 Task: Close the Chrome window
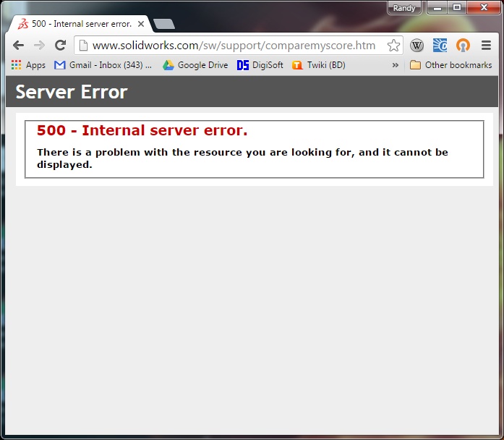pos(484,8)
